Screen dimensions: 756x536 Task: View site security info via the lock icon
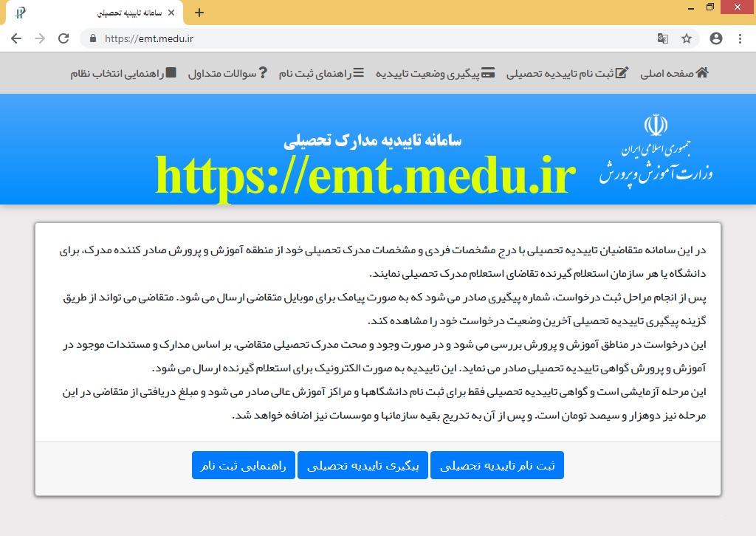pyautogui.click(x=93, y=38)
